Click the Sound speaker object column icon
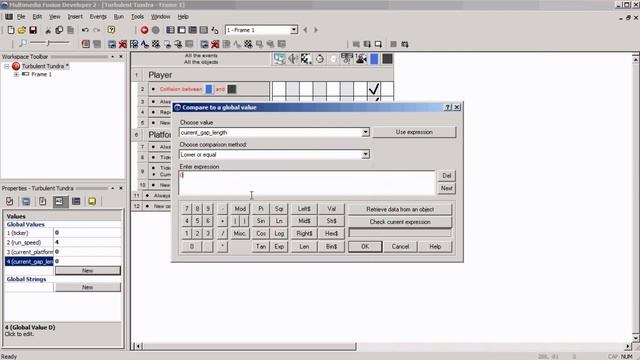 (x=293, y=59)
